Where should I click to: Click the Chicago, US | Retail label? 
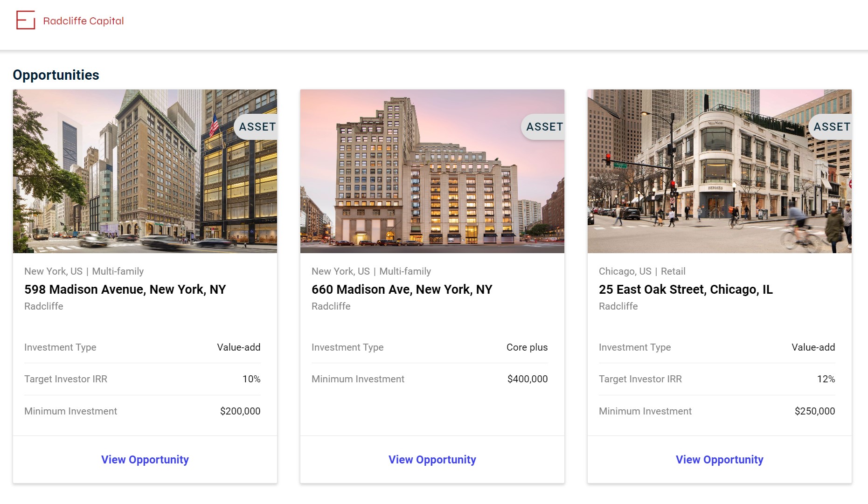(642, 271)
